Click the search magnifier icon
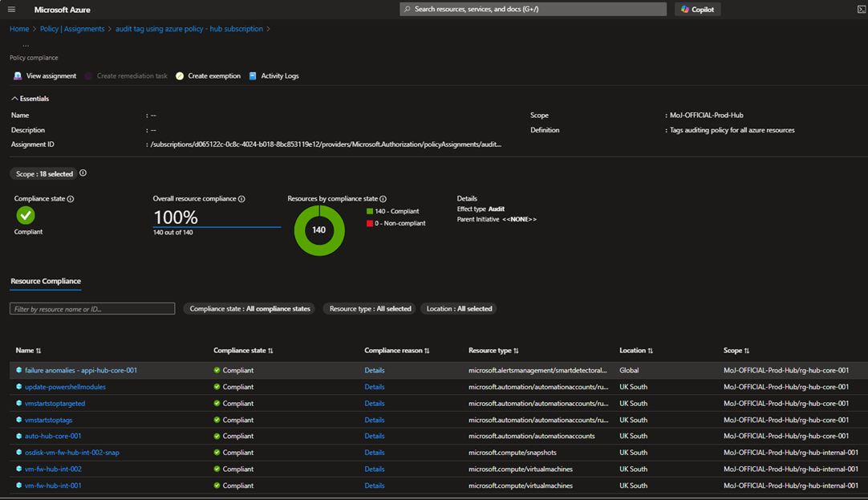The width and height of the screenshot is (868, 500). (408, 10)
